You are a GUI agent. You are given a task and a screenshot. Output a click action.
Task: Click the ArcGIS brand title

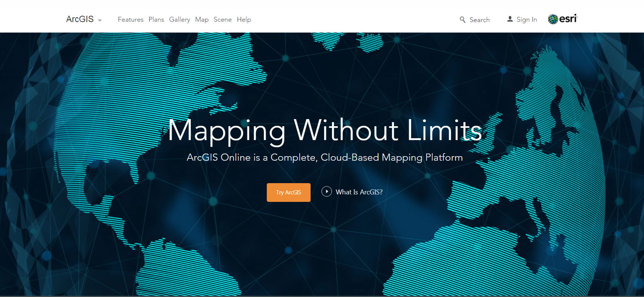(80, 19)
